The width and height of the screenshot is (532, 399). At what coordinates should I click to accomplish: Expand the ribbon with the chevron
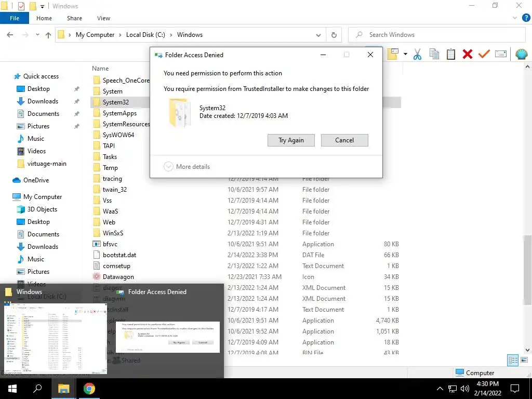(x=515, y=18)
